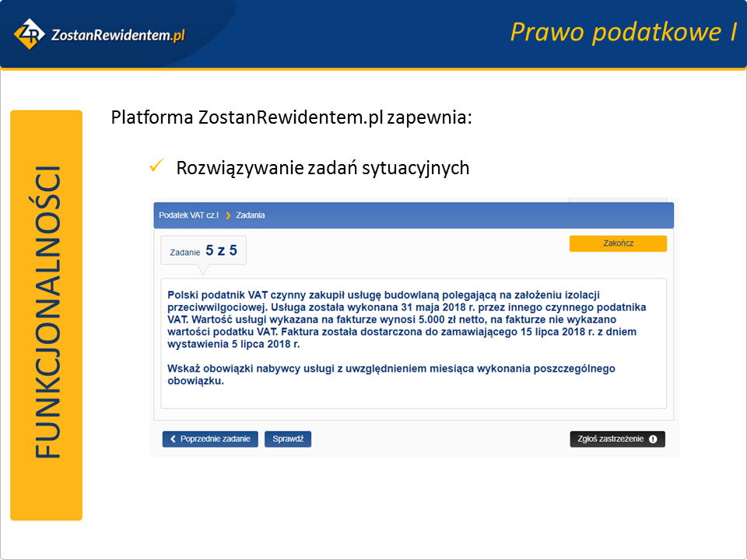747x560 pixels.
Task: Click the Zadanie 5 z 5 counter
Action: (204, 251)
